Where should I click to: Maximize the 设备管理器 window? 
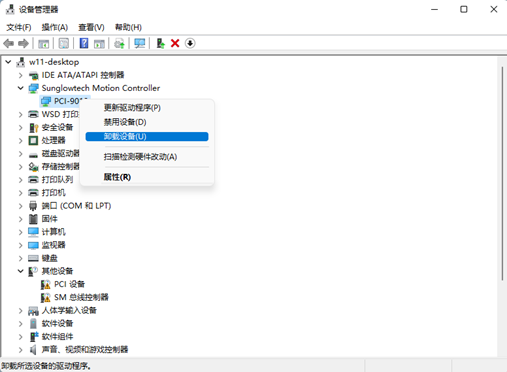[x=464, y=9]
